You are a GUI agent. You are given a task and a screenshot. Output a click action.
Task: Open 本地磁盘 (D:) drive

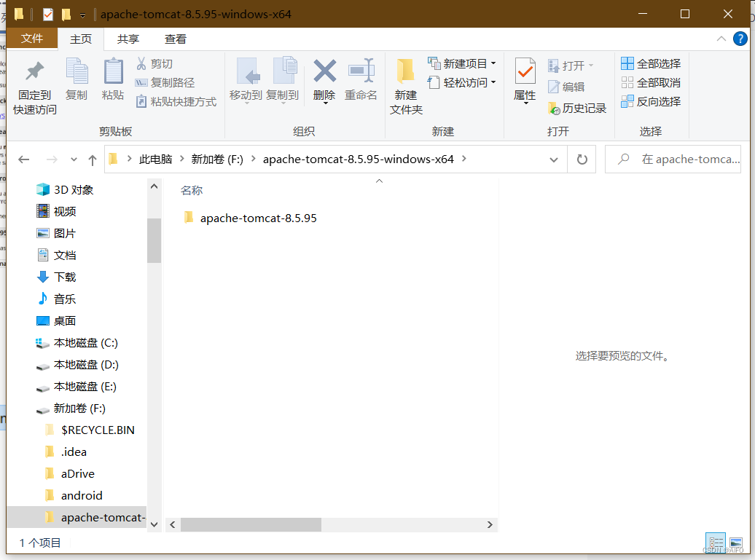(77, 365)
